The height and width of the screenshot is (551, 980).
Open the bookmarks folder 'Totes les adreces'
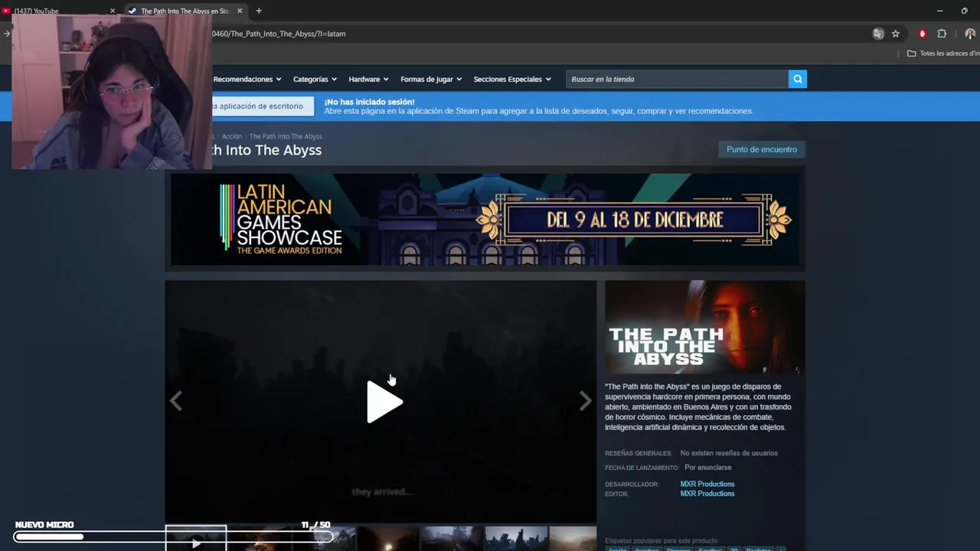[x=943, y=54]
